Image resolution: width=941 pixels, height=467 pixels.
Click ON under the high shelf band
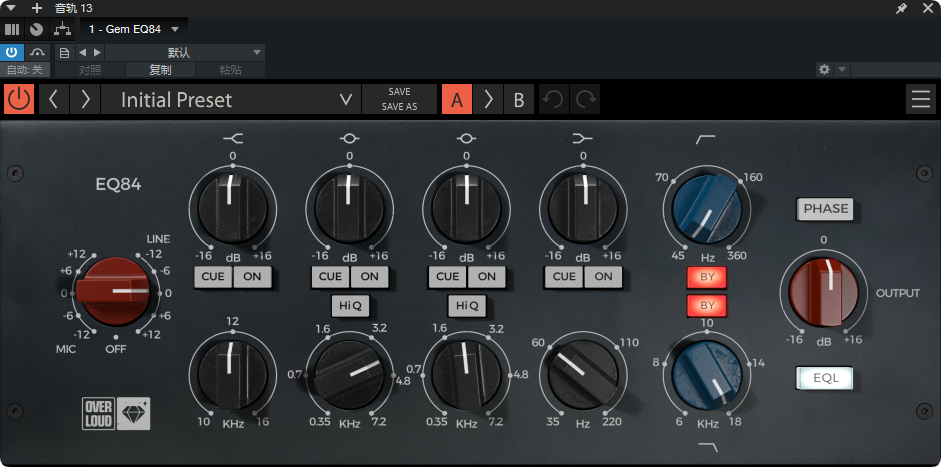(x=252, y=277)
